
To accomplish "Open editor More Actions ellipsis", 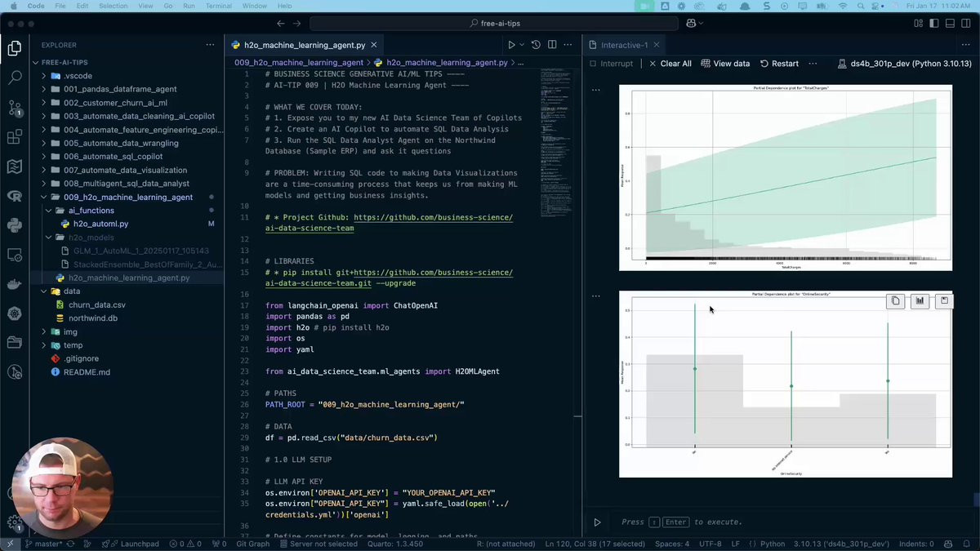I will tap(568, 45).
